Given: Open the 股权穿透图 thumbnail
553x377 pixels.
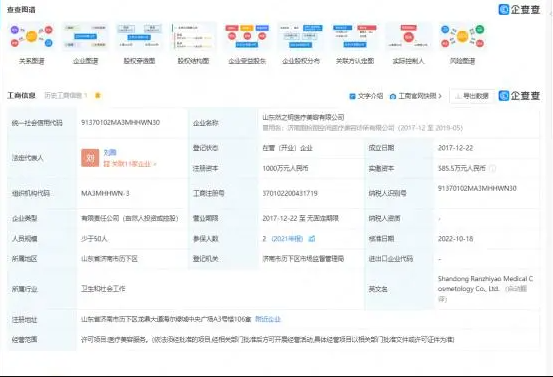Looking at the screenshot, I should coord(139,37).
